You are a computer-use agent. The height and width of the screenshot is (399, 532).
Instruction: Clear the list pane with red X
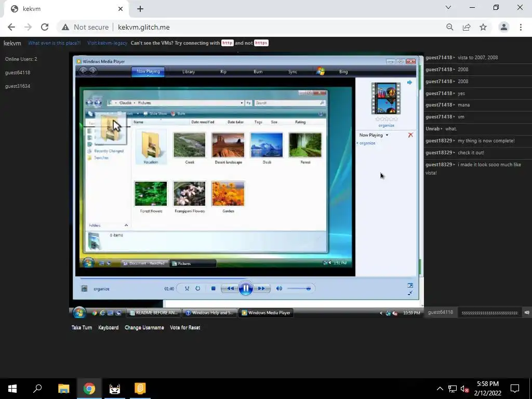coord(410,135)
